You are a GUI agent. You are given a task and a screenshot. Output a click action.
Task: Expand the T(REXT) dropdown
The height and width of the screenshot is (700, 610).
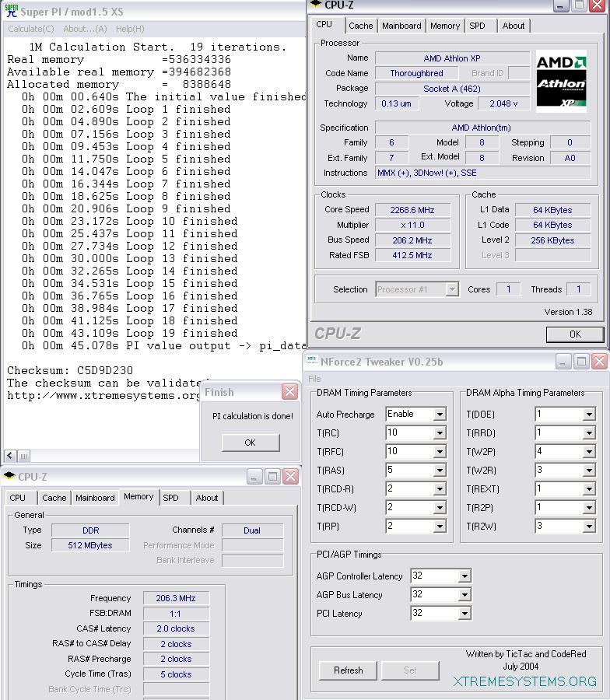click(589, 489)
